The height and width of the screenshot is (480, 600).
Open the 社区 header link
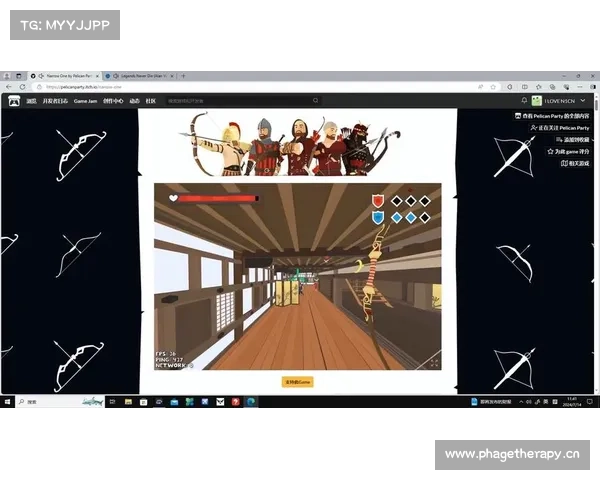[x=151, y=101]
